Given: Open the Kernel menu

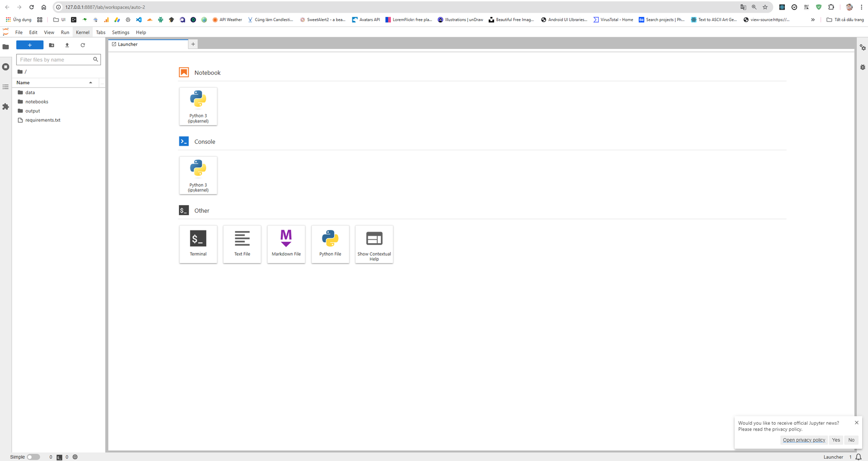Looking at the screenshot, I should (83, 32).
